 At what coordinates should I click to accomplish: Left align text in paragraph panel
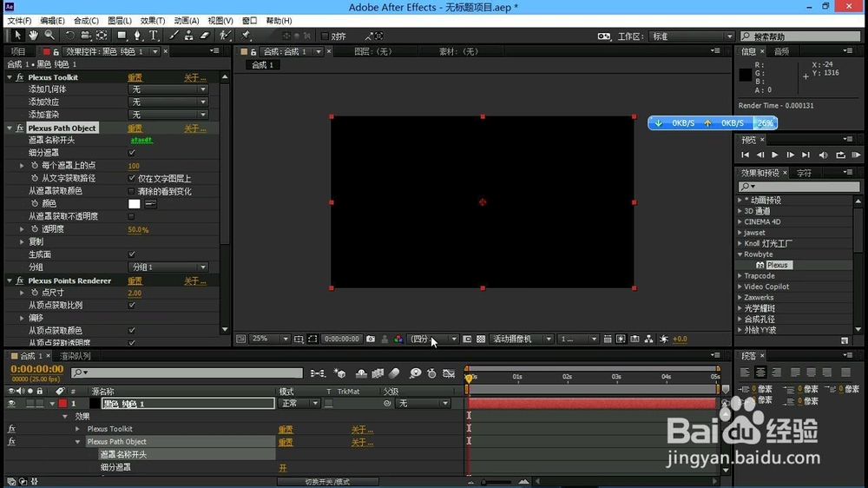[745, 373]
